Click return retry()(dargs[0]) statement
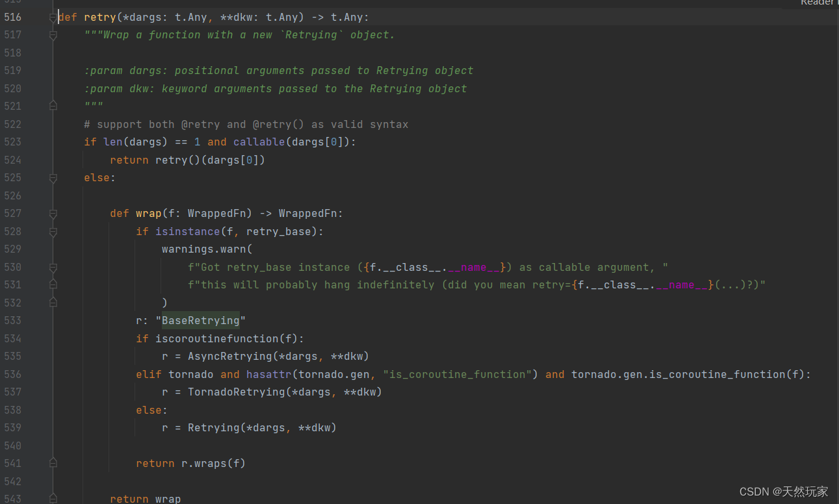The width and height of the screenshot is (839, 504). [188, 160]
